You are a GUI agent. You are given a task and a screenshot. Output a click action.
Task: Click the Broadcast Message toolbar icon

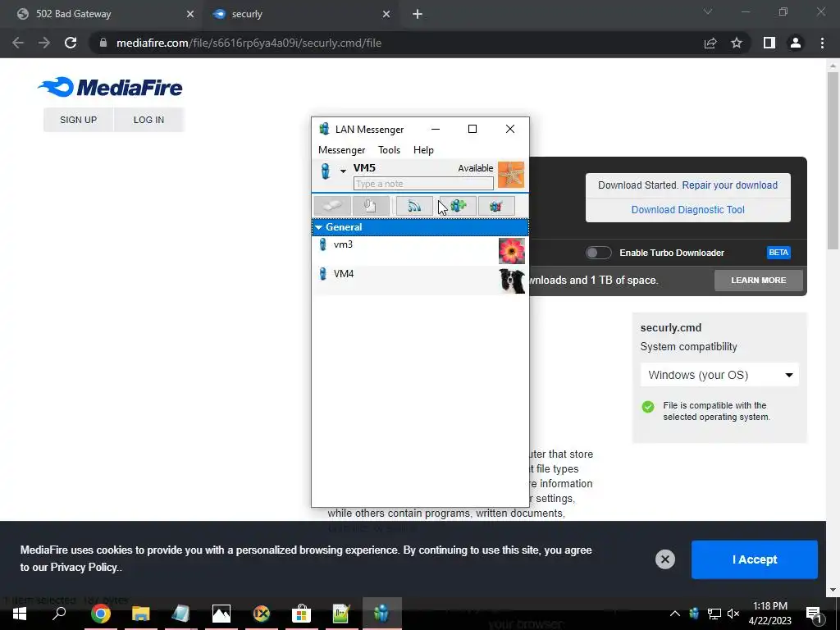click(414, 206)
